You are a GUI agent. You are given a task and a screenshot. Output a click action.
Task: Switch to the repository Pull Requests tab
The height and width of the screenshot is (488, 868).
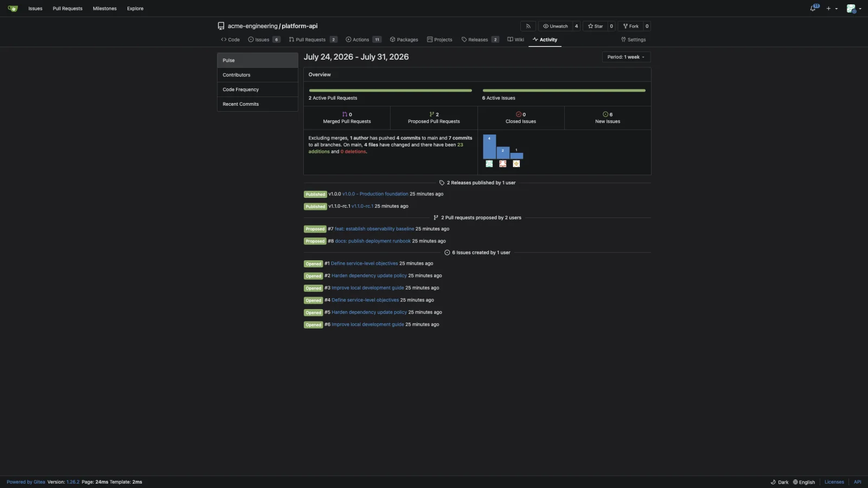tap(313, 40)
